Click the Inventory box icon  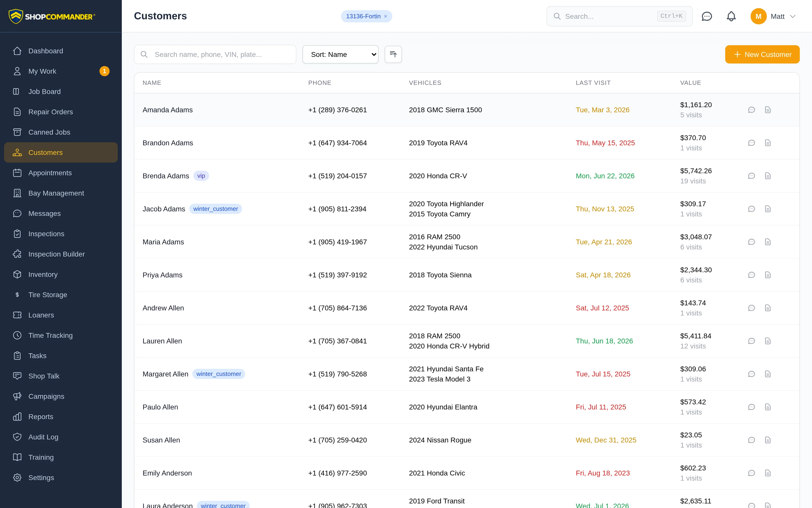17,275
